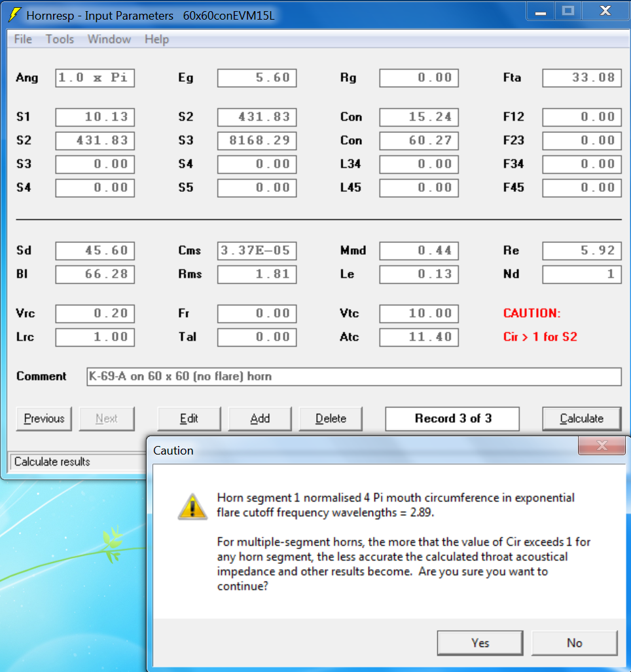Click the S1 field showing 10.13

click(95, 117)
